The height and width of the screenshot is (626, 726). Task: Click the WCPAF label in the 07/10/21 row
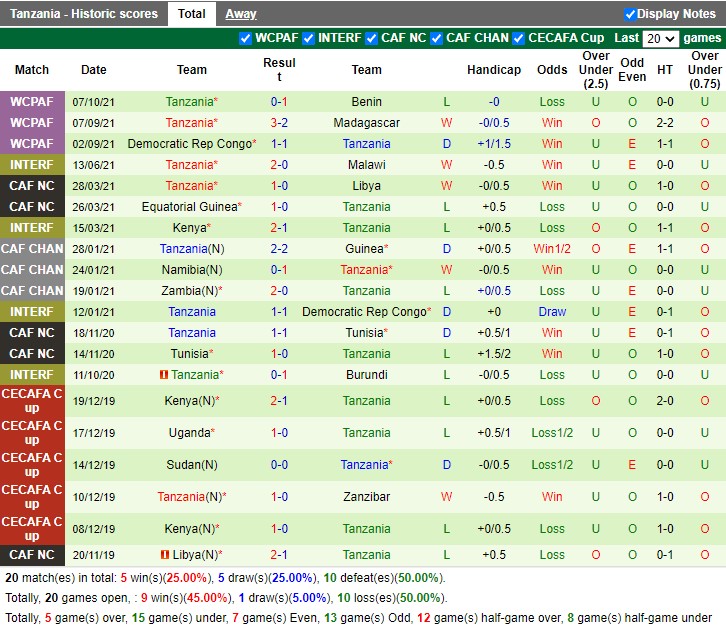coord(32,102)
